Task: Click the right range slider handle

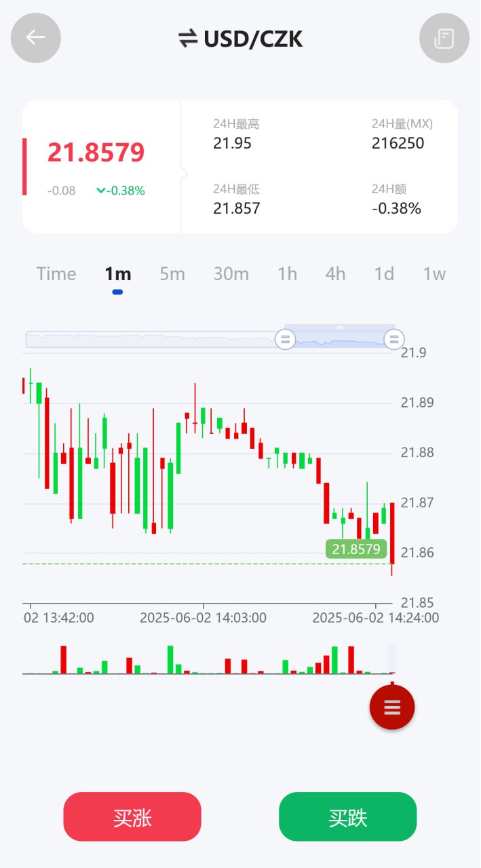Action: 394,339
